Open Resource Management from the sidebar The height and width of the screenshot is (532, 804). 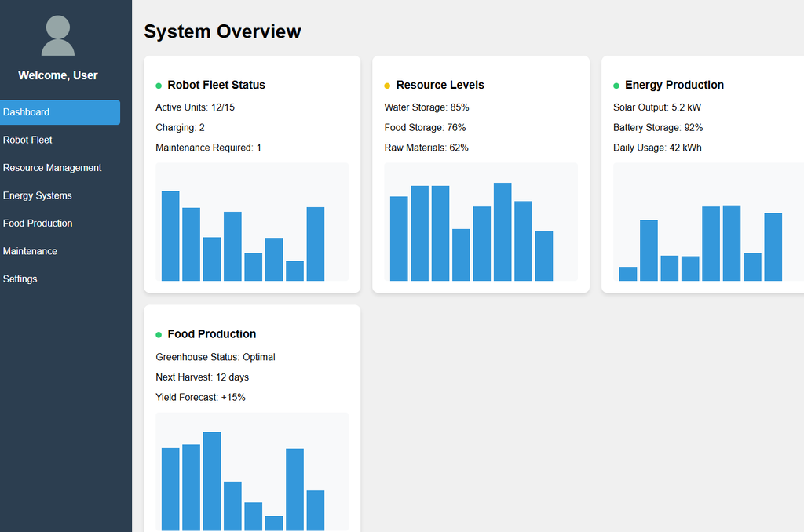pyautogui.click(x=52, y=167)
